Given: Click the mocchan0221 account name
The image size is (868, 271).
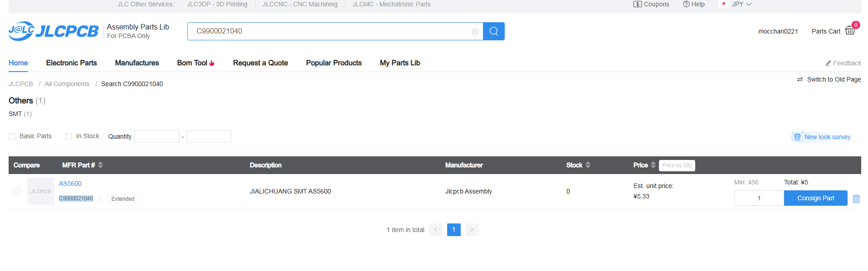Looking at the screenshot, I should [x=778, y=31].
